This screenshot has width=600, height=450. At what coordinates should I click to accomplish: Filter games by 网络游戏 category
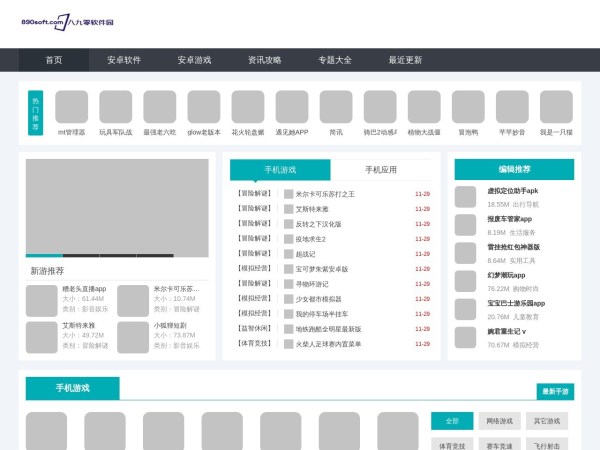click(x=499, y=421)
